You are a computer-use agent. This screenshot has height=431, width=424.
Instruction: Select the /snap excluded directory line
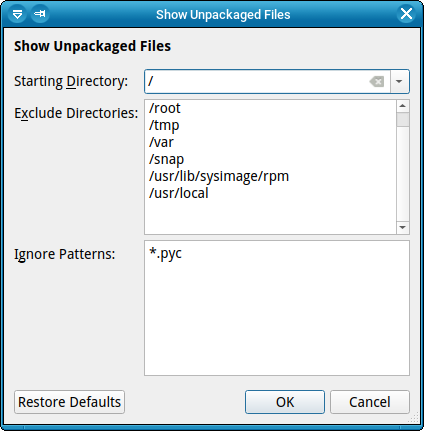(166, 159)
